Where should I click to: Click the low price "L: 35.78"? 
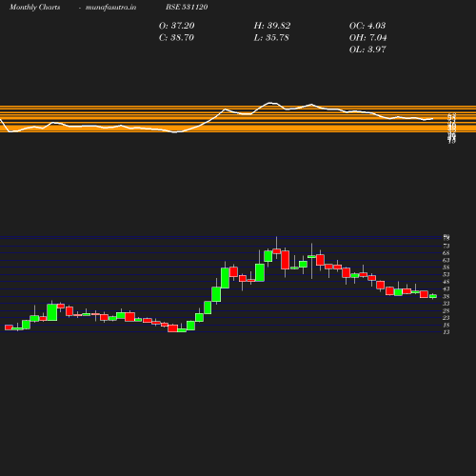click(x=271, y=38)
